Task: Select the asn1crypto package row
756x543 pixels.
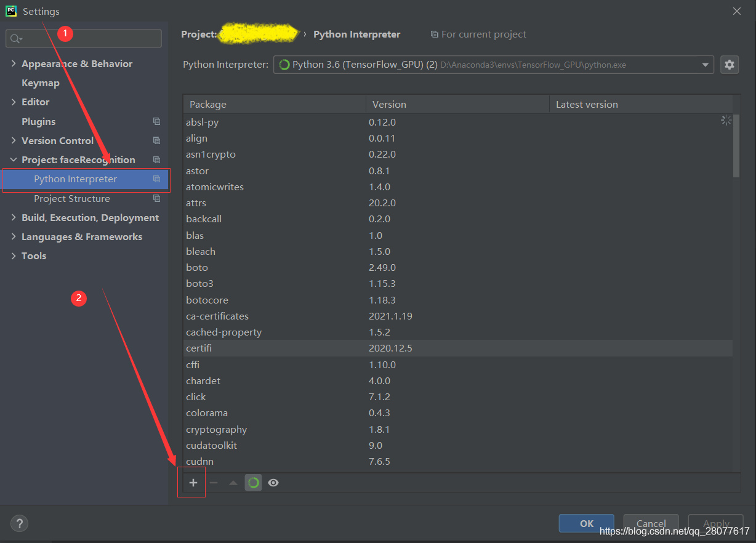Action: pyautogui.click(x=457, y=154)
